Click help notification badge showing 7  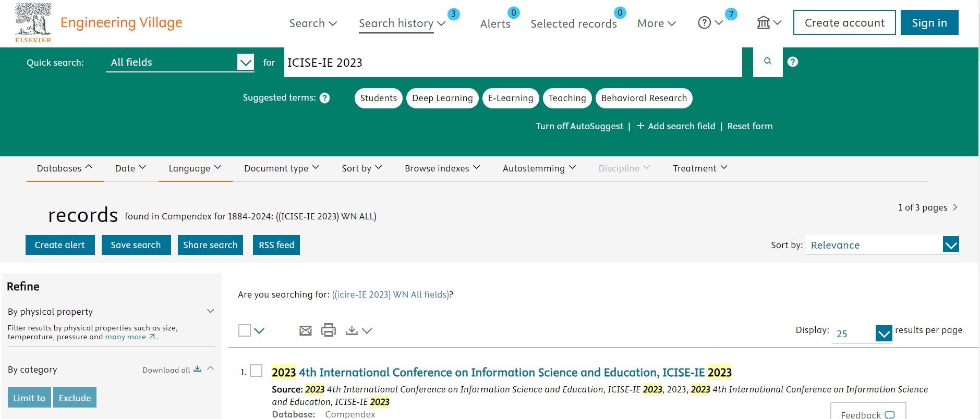click(731, 14)
